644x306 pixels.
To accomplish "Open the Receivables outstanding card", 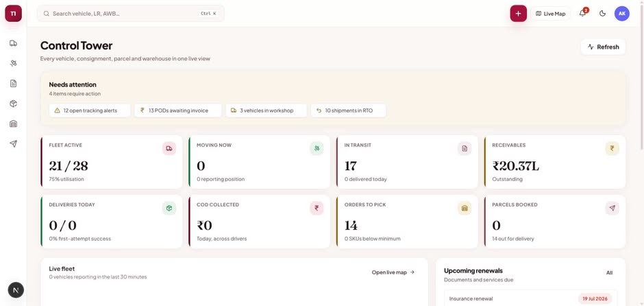I will pyautogui.click(x=555, y=162).
